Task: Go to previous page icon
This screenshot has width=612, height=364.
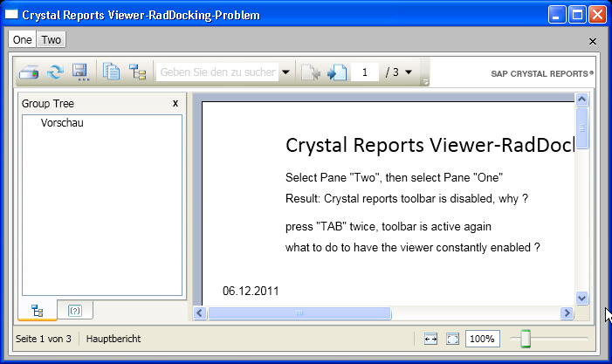Action: point(311,72)
